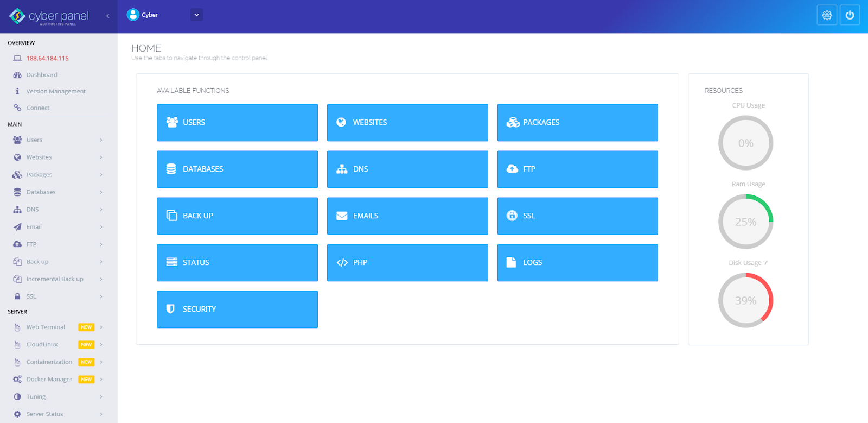Click the Server Status gear icon
868x423 pixels.
tap(17, 414)
